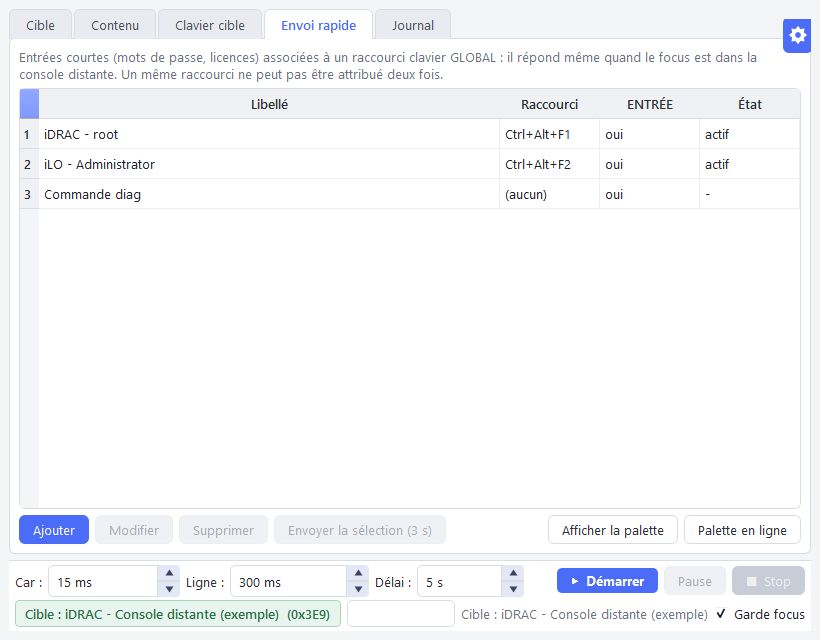820x640 pixels.
Task: Click the Pause button
Action: [x=694, y=581]
